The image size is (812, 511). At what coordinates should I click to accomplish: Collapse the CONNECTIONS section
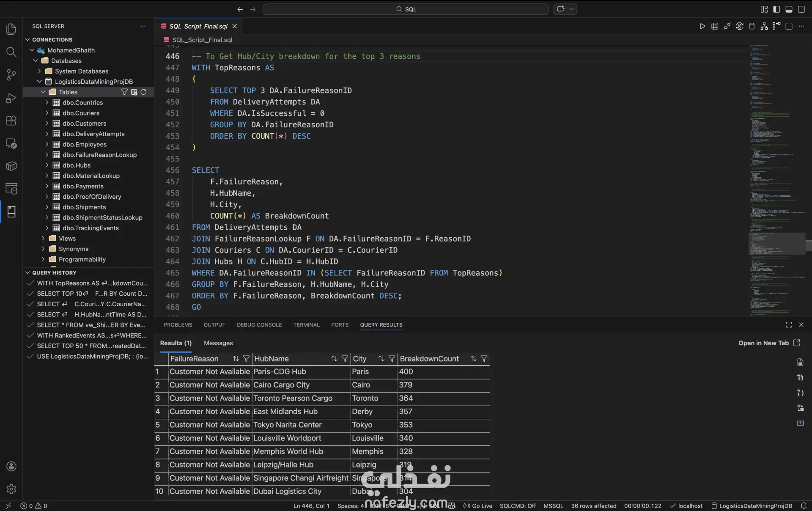(x=27, y=39)
